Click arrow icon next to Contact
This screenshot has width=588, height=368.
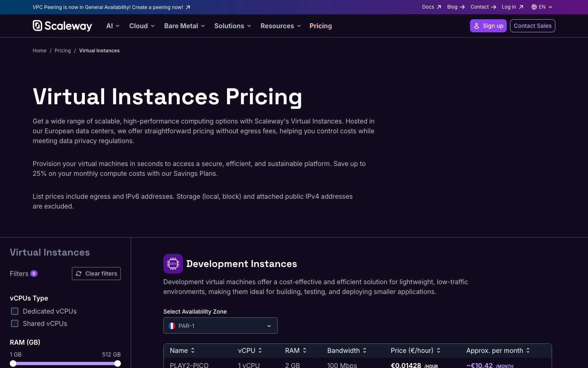pyautogui.click(x=494, y=7)
